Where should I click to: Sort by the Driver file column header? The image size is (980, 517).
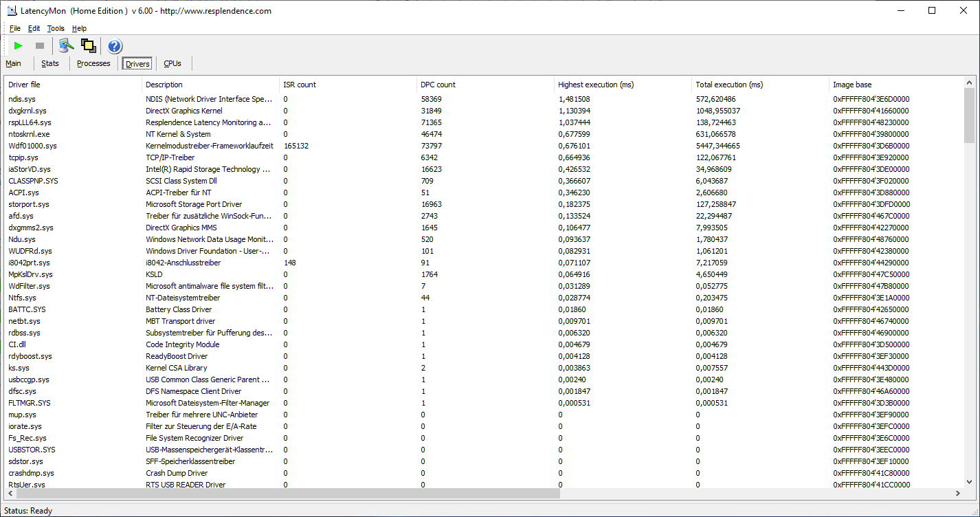coord(74,85)
